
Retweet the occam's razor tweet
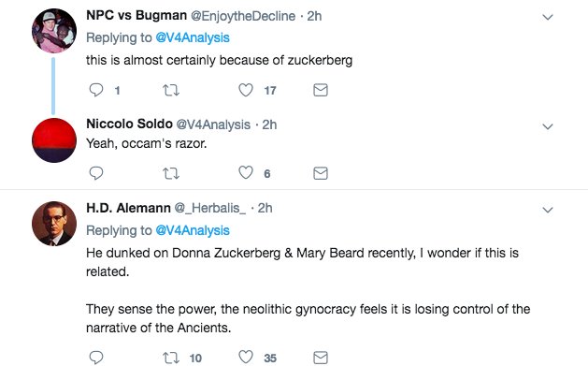click(171, 173)
